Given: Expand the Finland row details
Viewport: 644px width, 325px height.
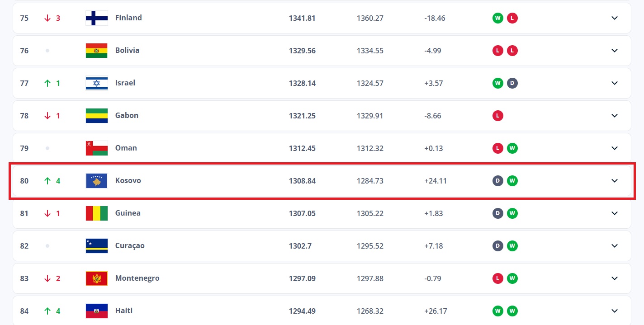Looking at the screenshot, I should click(614, 18).
